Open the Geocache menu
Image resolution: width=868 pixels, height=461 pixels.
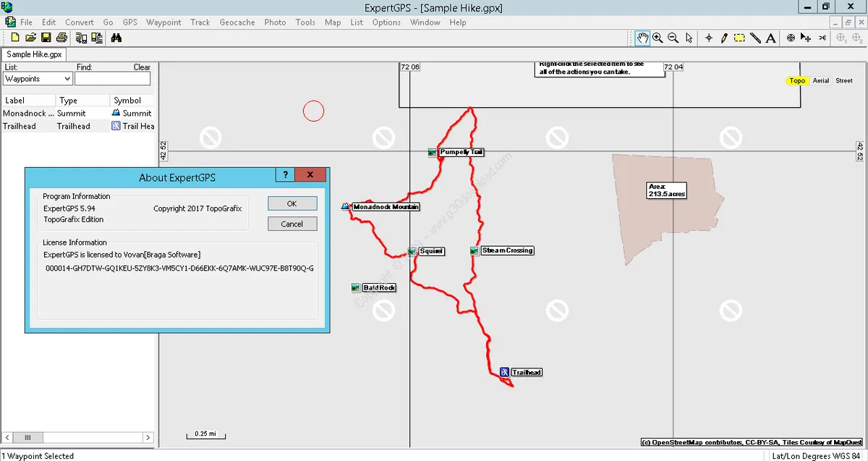[x=237, y=22]
